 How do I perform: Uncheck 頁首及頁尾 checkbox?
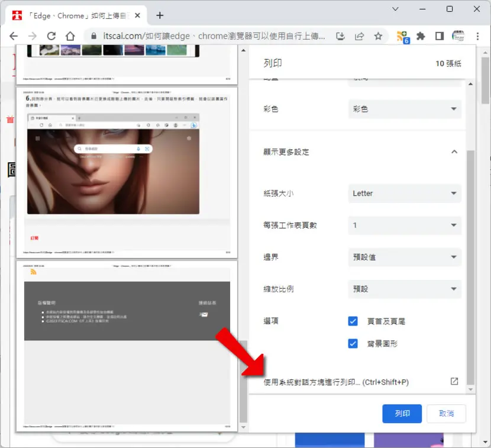[x=353, y=321]
